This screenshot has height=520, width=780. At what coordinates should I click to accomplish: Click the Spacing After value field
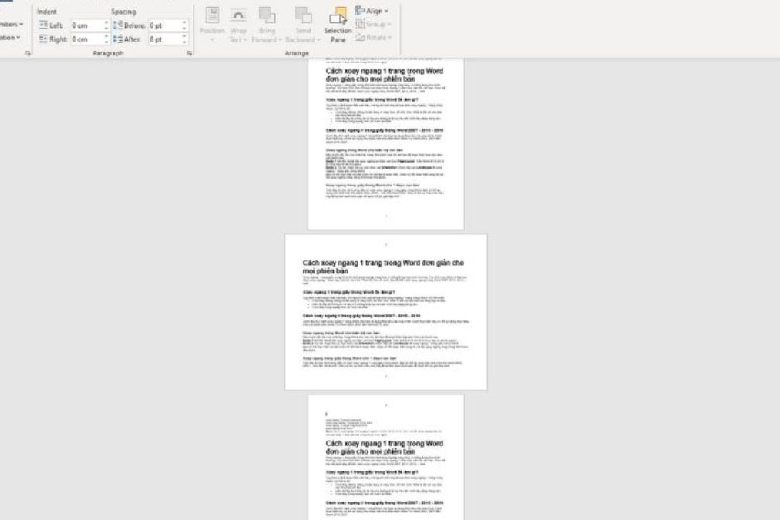[x=165, y=39]
